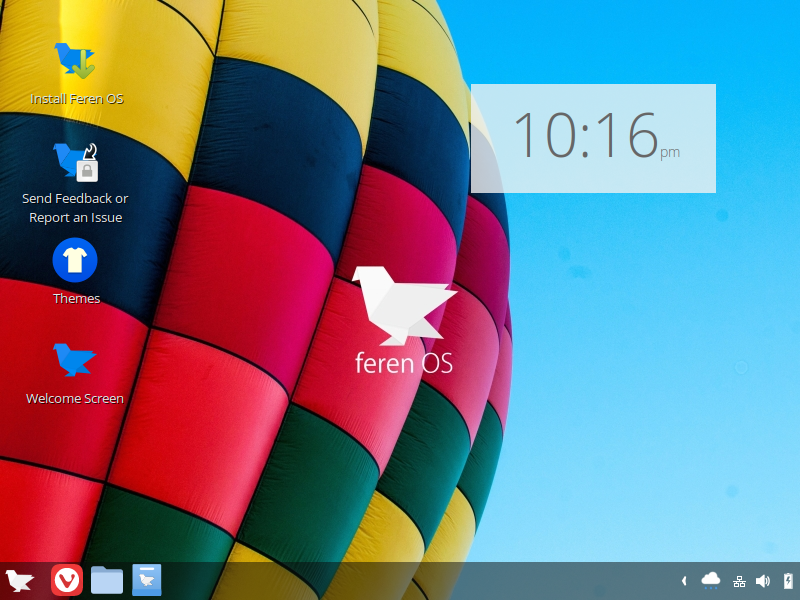The height and width of the screenshot is (600, 800).
Task: Open the Feren bird window in taskbar
Action: point(147,580)
